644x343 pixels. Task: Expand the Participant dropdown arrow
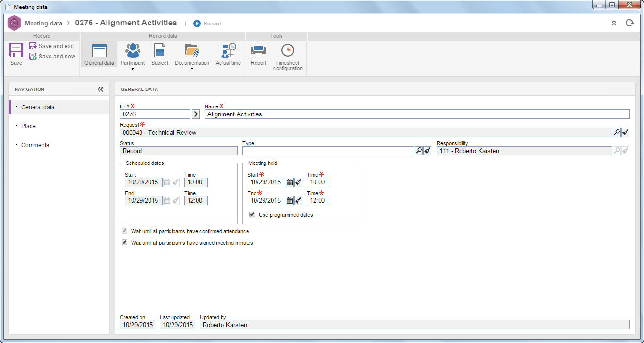pos(133,69)
